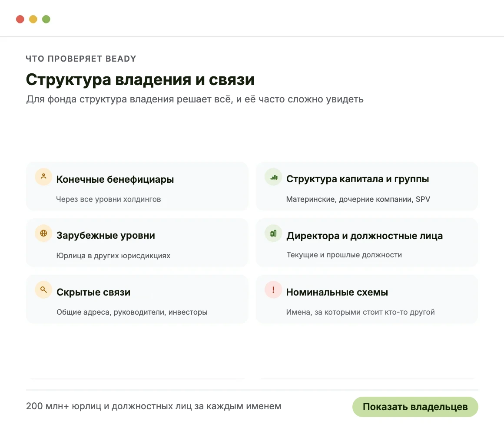Click the person icon beside Конечные бенефициары
The height and width of the screenshot is (434, 504).
tap(43, 177)
